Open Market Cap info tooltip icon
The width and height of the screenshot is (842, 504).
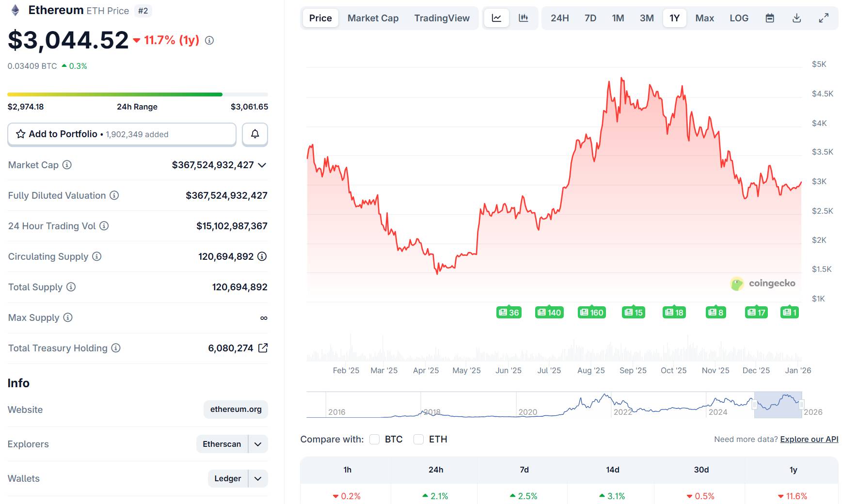(x=67, y=165)
